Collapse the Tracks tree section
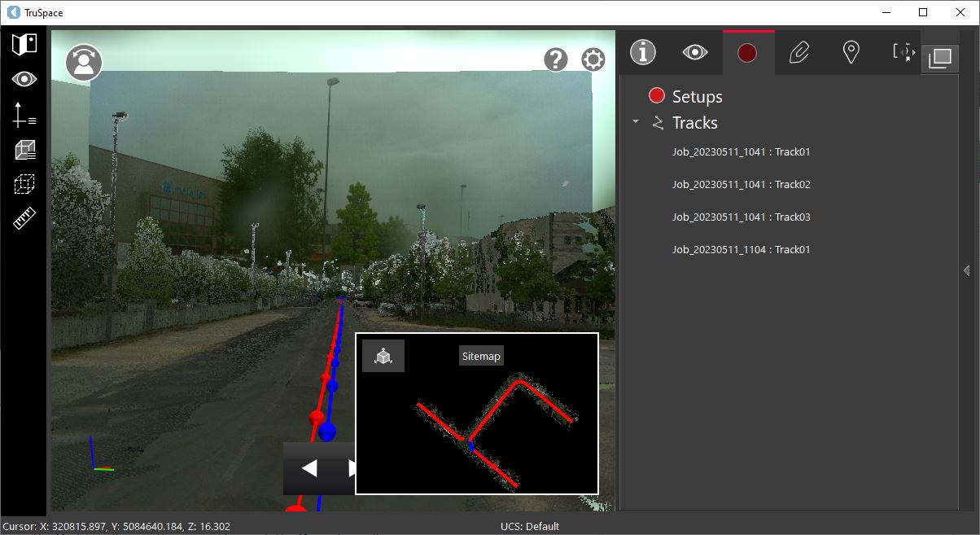The image size is (980, 535). (635, 122)
